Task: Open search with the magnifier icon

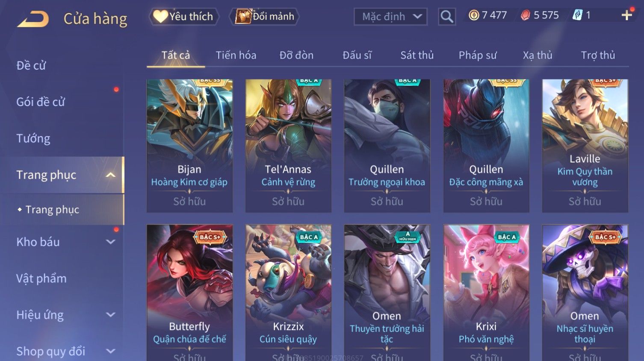Action: click(447, 17)
